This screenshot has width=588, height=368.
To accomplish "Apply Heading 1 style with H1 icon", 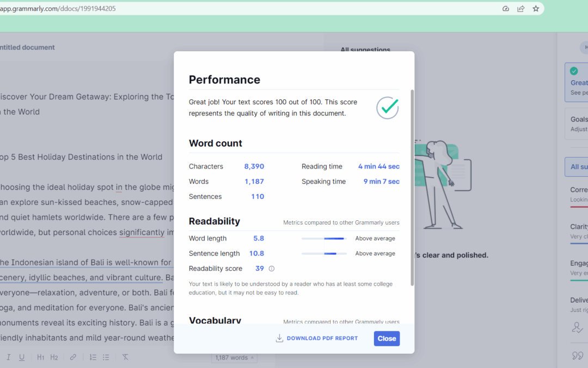I will coord(41,358).
